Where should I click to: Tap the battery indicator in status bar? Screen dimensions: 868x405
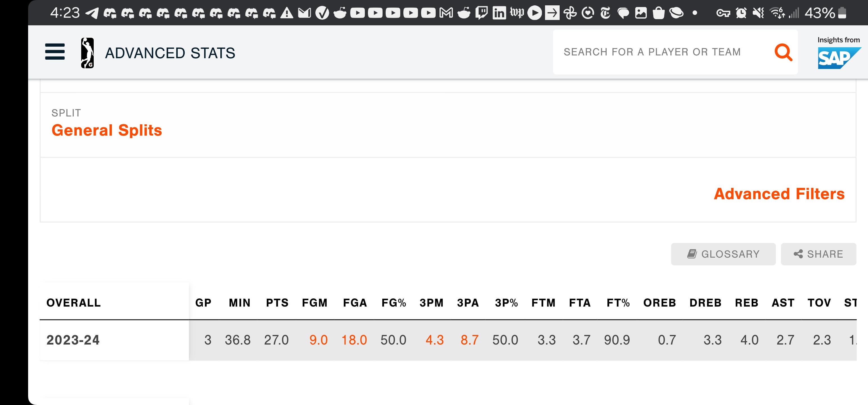(x=842, y=13)
